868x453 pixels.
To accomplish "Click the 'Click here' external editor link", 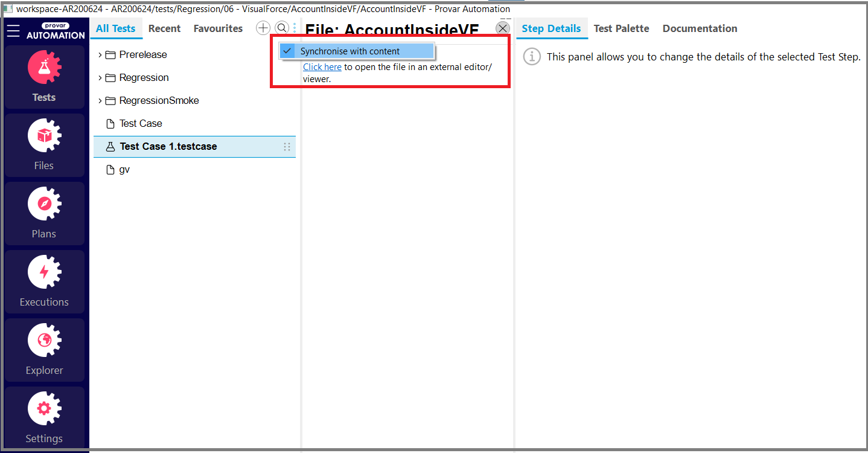I will (x=322, y=67).
